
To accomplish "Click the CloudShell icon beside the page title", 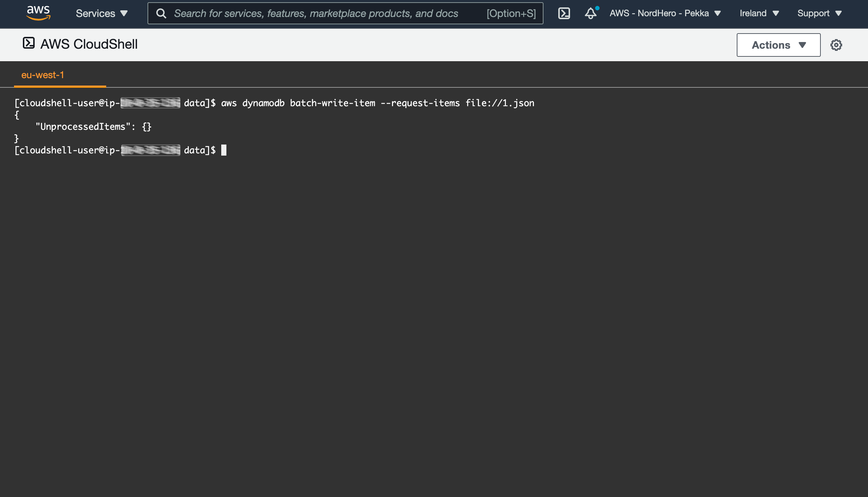I will 29,43.
